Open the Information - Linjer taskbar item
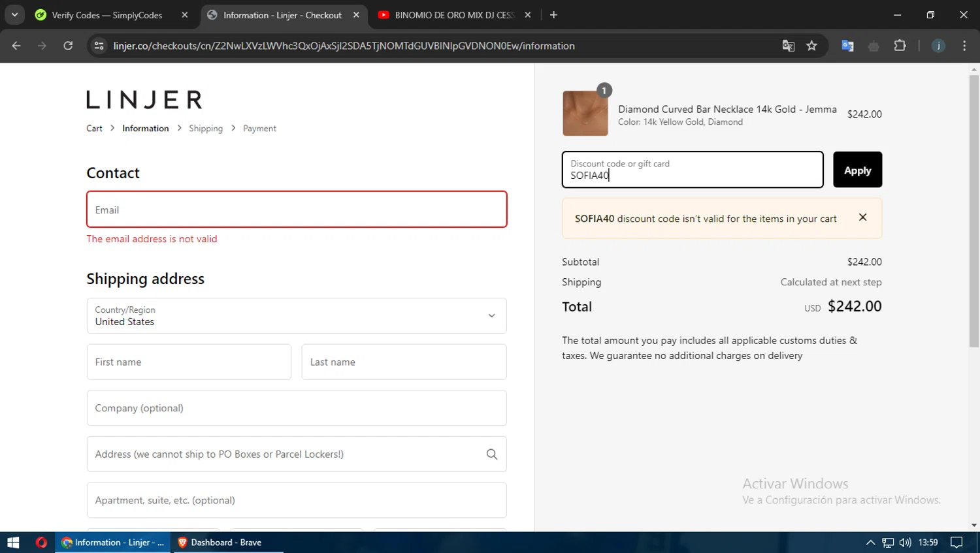The width and height of the screenshot is (980, 553). pyautogui.click(x=112, y=543)
